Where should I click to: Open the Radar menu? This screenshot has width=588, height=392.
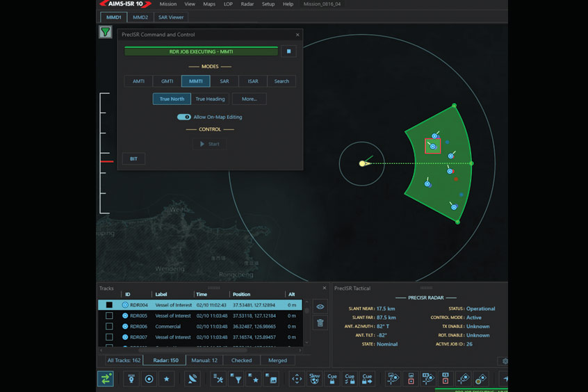[247, 4]
